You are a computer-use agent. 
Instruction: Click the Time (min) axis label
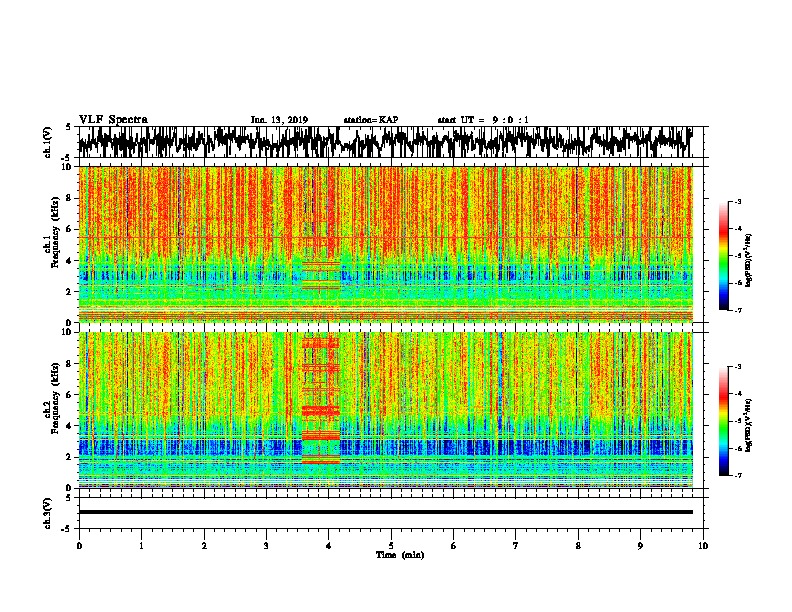point(400,555)
